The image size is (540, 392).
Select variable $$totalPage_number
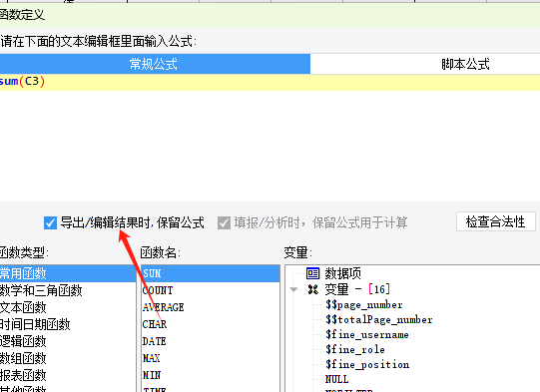[379, 320]
